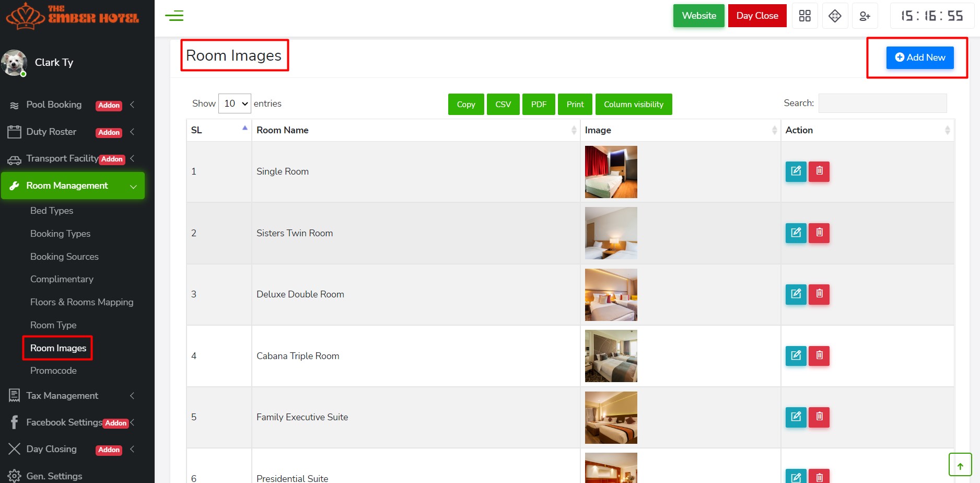Go to Floors & Rooms Mapping
This screenshot has height=483, width=980.
81,302
